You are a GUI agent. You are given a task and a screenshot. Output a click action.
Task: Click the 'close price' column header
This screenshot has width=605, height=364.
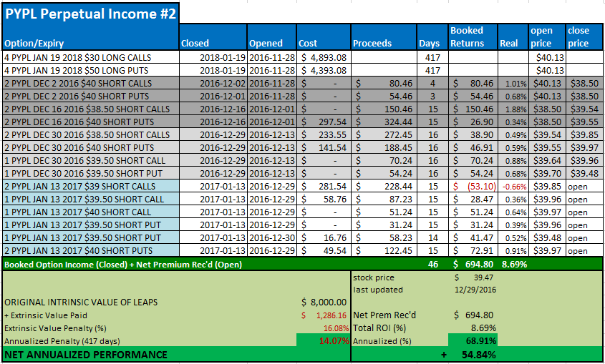click(584, 37)
